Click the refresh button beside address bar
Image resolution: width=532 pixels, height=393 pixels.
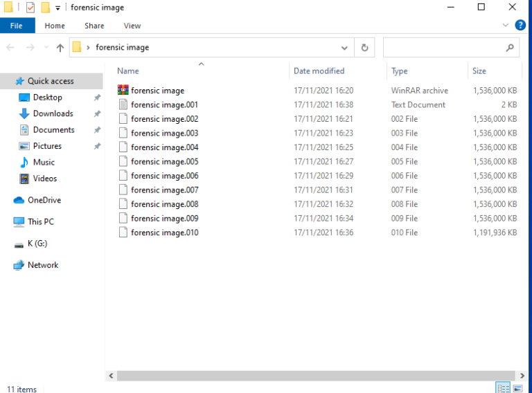365,48
